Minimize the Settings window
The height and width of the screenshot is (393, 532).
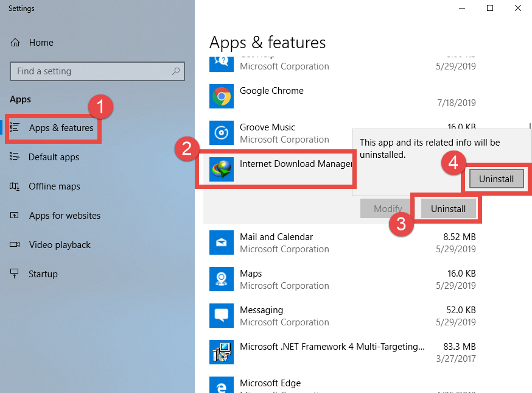(462, 8)
